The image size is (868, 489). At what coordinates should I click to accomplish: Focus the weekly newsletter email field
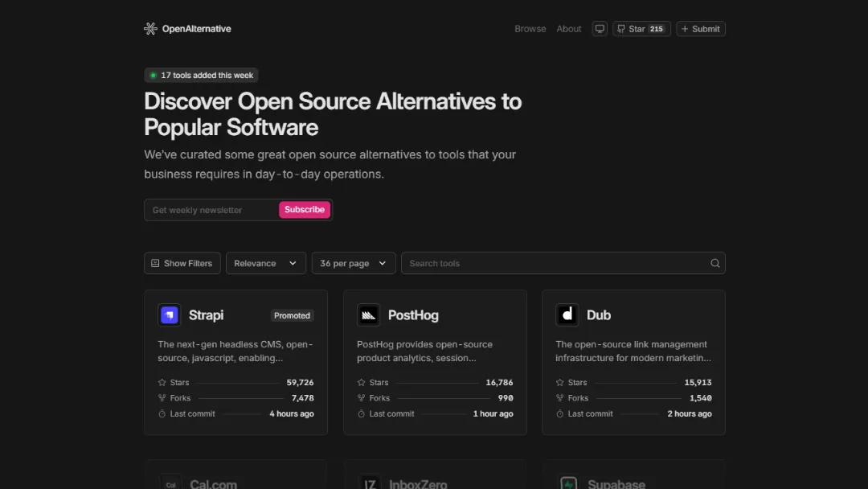tap(211, 210)
